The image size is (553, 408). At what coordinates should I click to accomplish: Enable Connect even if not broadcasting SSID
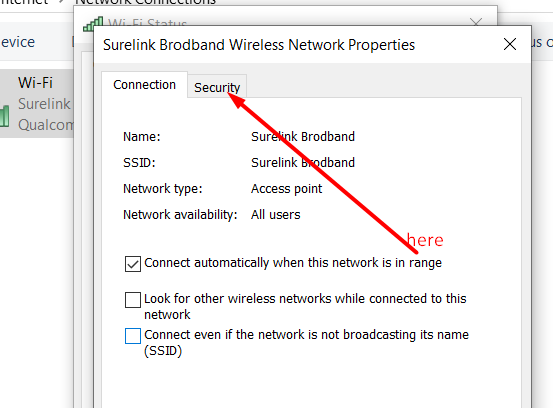click(133, 336)
